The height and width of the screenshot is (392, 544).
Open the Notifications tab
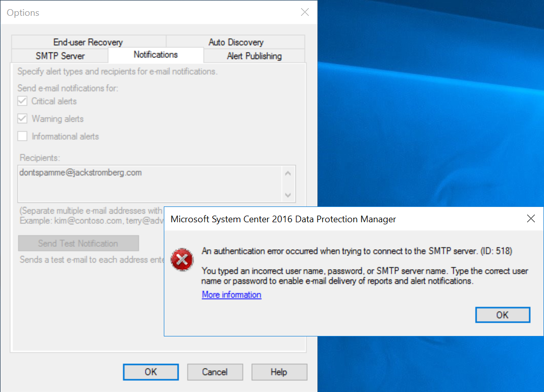click(x=156, y=54)
